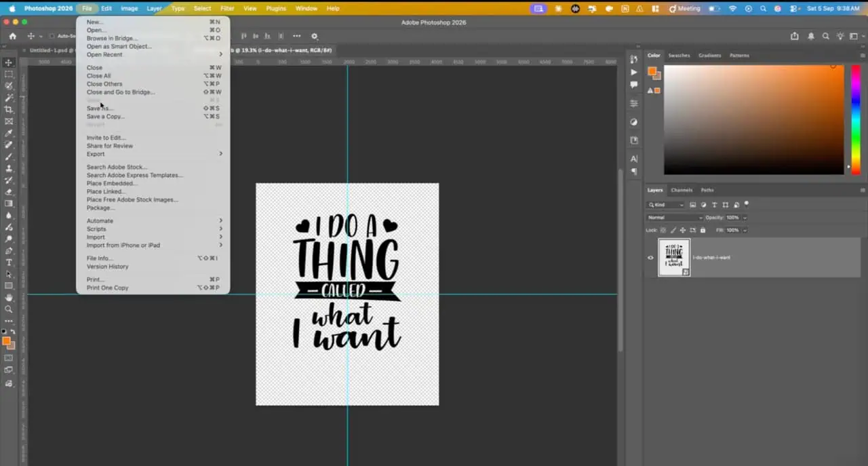The image size is (868, 466).
Task: Toggle the Auto-Select checkbox
Action: pyautogui.click(x=54, y=36)
